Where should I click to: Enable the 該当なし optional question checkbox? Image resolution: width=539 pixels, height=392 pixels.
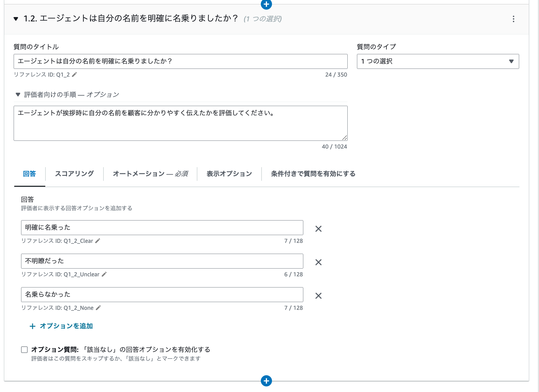[x=24, y=350]
